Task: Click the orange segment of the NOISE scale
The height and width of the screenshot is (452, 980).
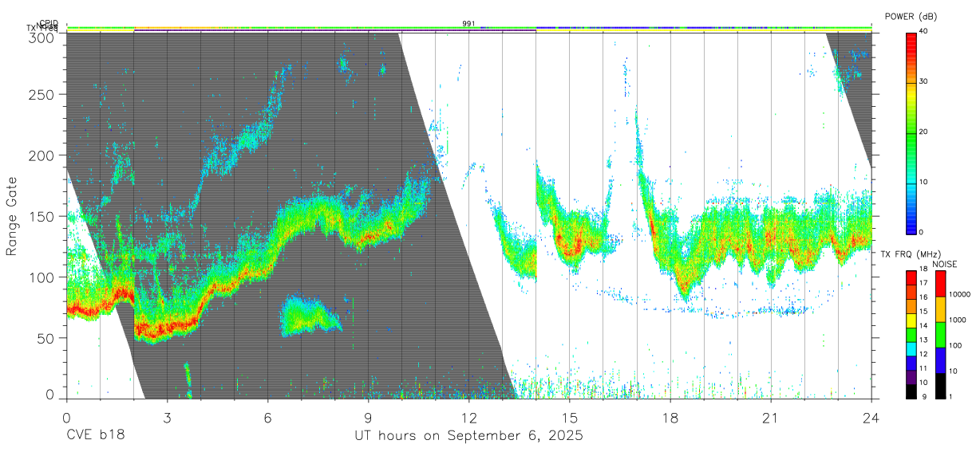Action: (x=940, y=309)
